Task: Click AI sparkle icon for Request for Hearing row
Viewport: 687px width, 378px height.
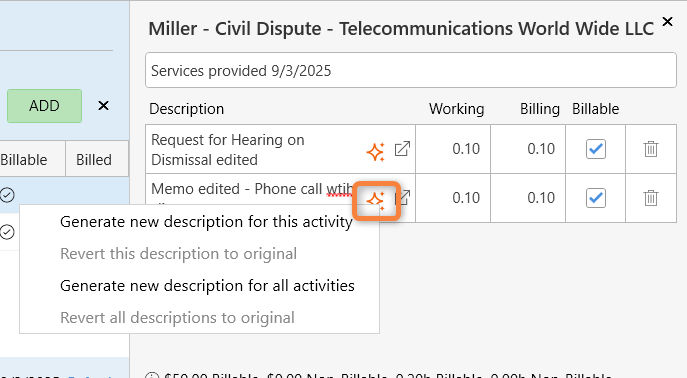Action: click(x=375, y=152)
